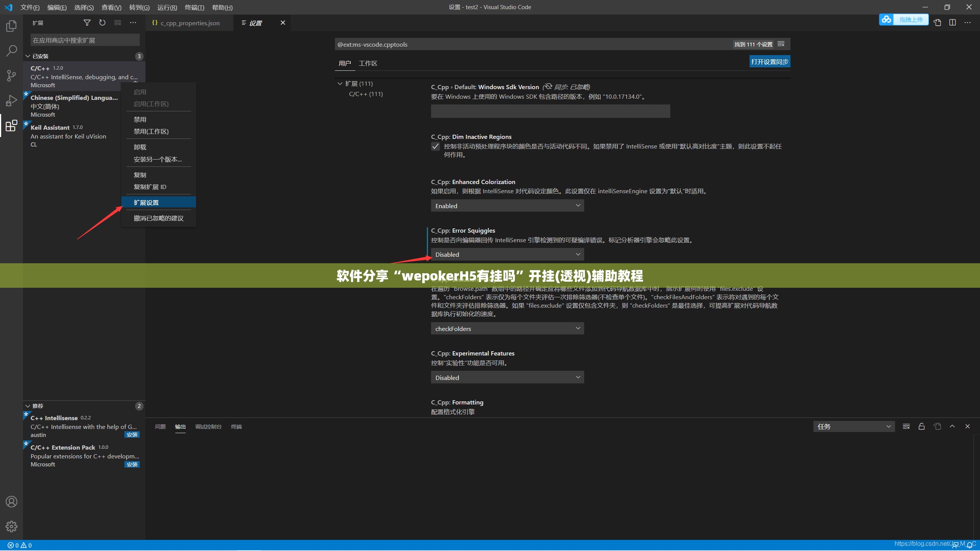Screen dimensions: 980x551
Task: Choose 安装另一个版本... in context menu
Action: pyautogui.click(x=158, y=159)
